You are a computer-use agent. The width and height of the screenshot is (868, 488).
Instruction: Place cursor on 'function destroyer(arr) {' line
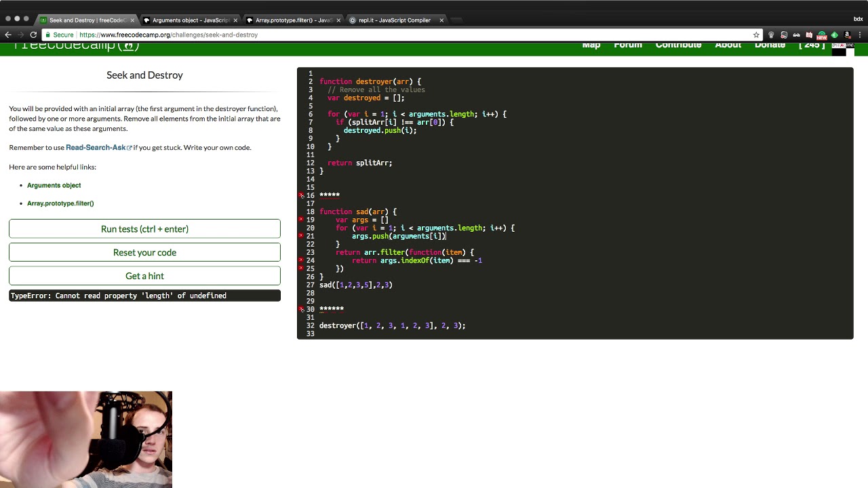pyautogui.click(x=370, y=81)
